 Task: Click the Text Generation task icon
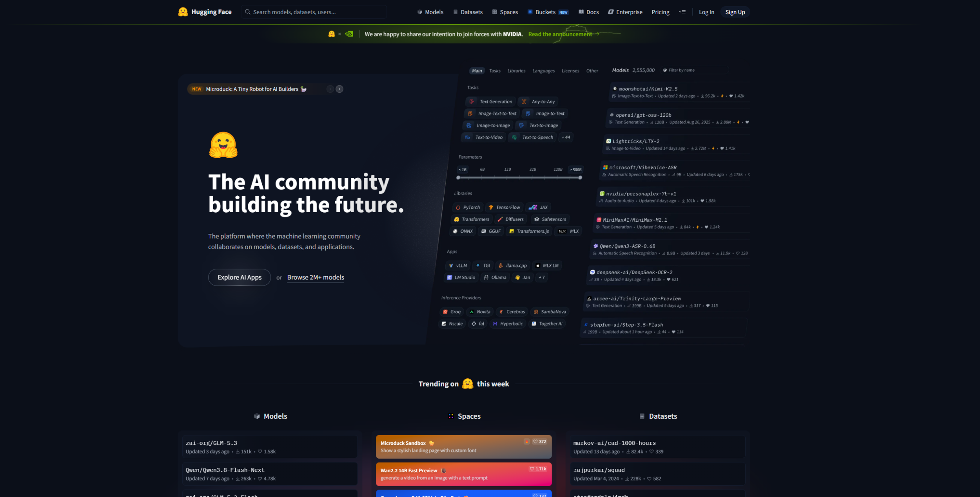pos(472,102)
